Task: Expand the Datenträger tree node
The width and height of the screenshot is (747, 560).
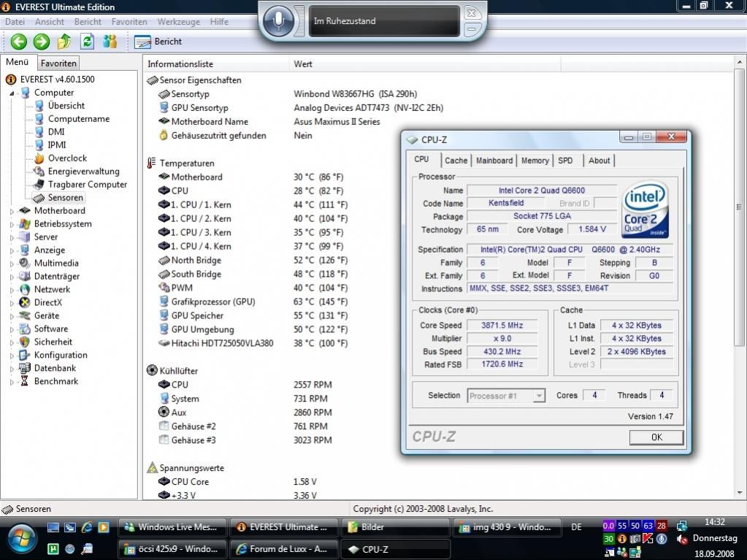Action: click(12, 277)
